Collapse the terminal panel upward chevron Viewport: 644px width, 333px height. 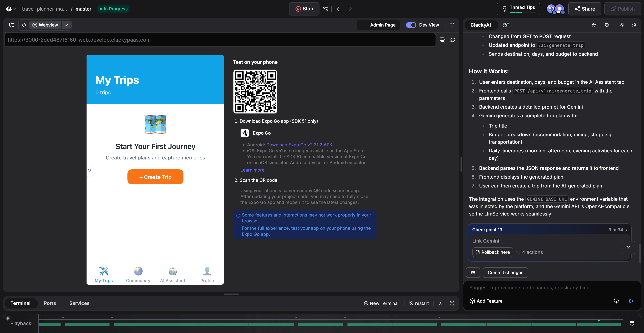click(x=440, y=303)
